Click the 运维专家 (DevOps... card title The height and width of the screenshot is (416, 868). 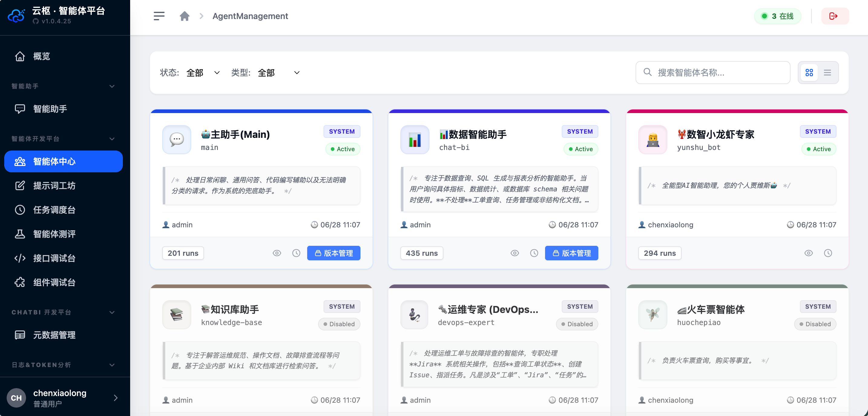pos(488,309)
